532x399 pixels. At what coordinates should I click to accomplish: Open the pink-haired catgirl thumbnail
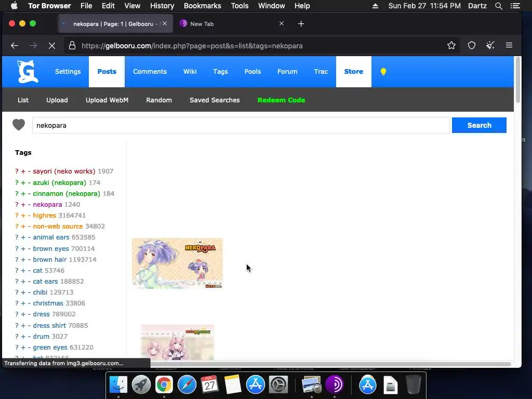coord(177,342)
